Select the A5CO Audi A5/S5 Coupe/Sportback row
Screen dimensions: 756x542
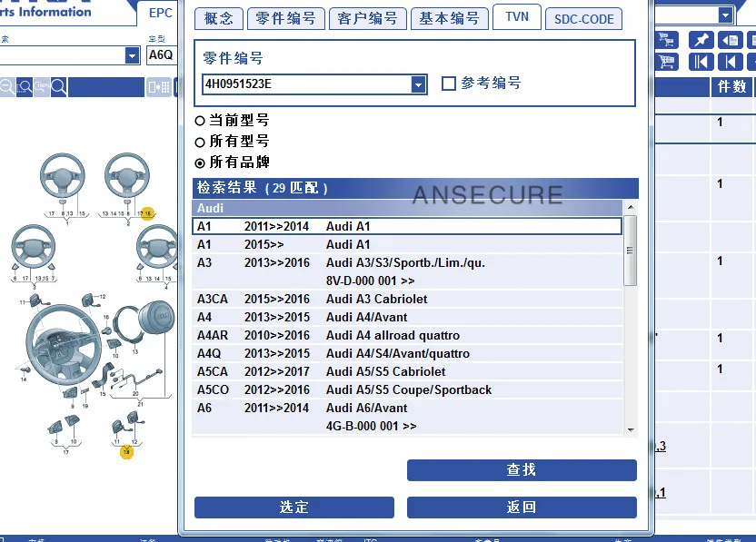click(x=407, y=389)
